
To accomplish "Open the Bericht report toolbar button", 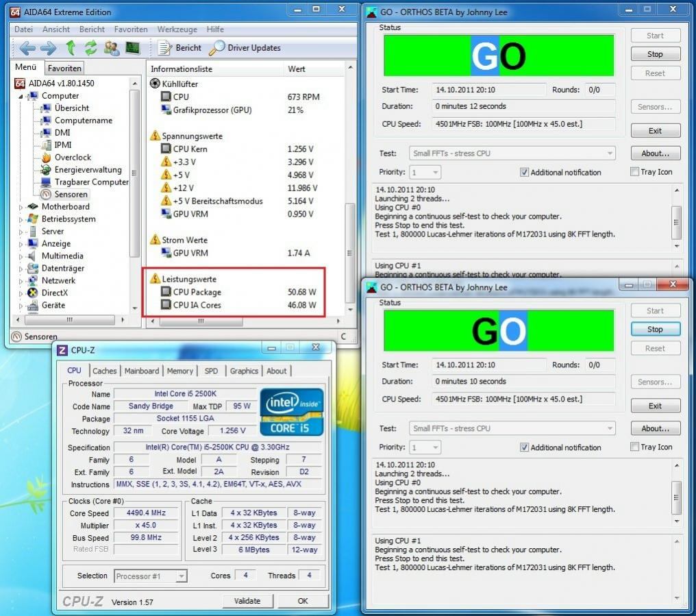I will coord(179,47).
